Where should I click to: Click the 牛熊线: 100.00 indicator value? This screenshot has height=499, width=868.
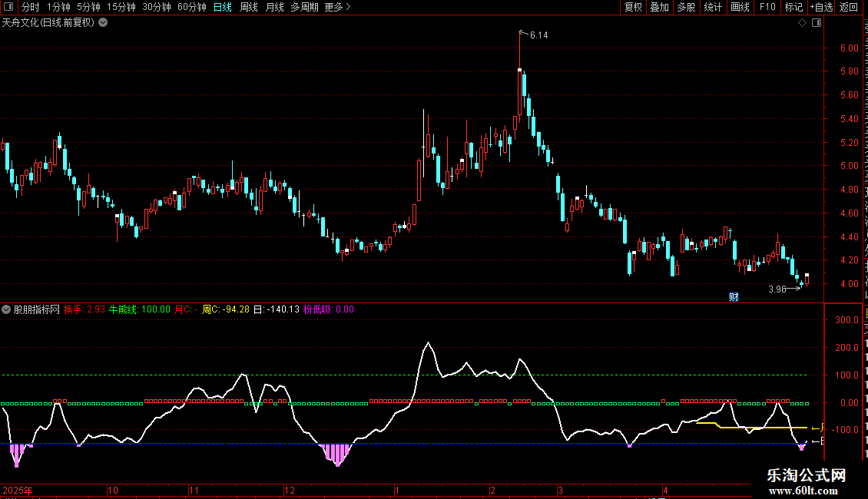pos(140,309)
